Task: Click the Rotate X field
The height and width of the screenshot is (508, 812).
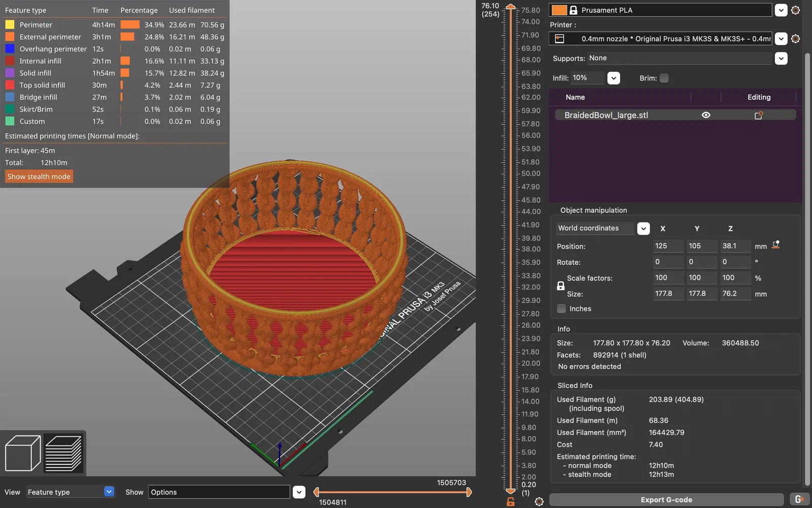Action: 668,262
